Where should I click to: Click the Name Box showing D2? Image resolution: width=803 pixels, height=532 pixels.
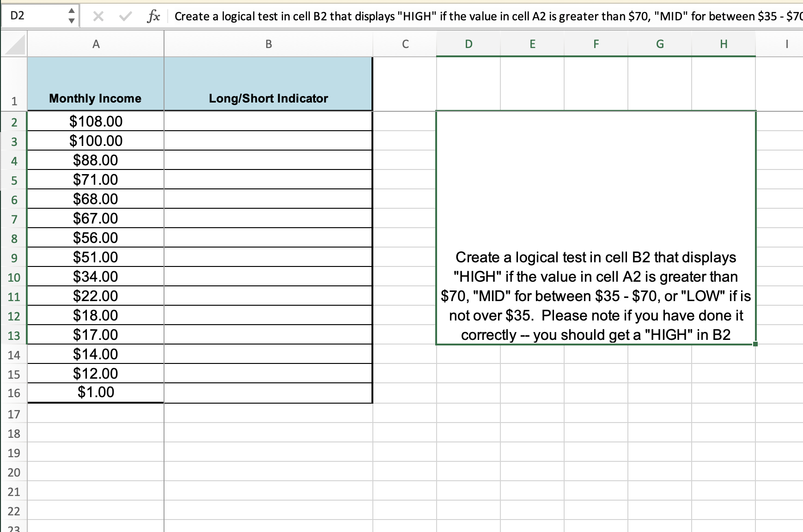click(32, 15)
